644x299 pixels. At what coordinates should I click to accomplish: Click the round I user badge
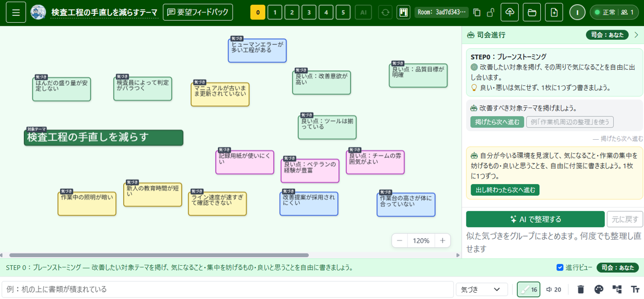pyautogui.click(x=577, y=12)
